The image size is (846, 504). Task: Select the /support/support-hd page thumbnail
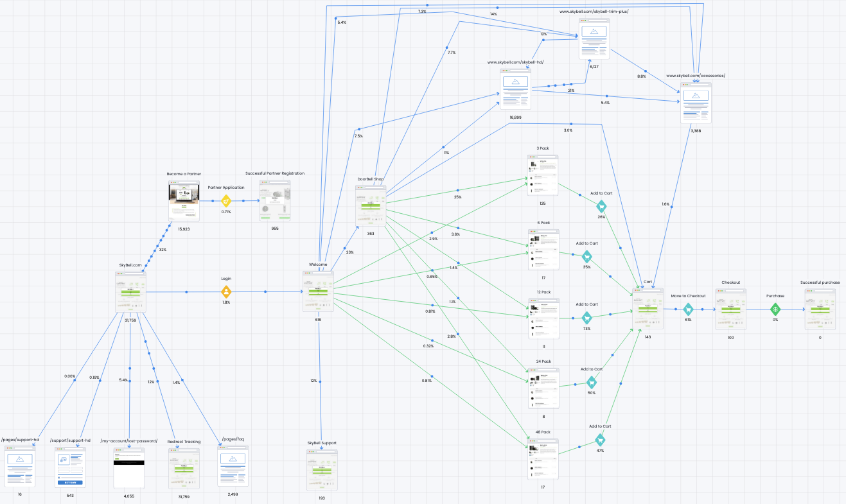(70, 468)
